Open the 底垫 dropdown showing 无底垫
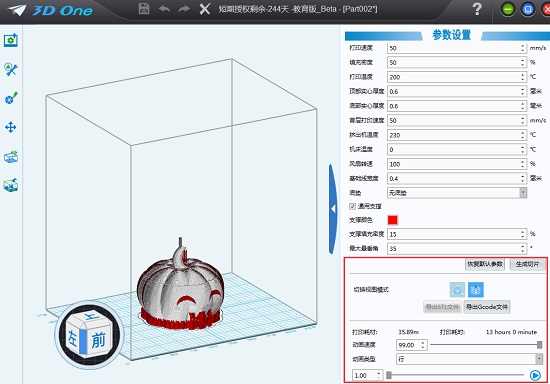The image size is (550, 384). pos(457,193)
